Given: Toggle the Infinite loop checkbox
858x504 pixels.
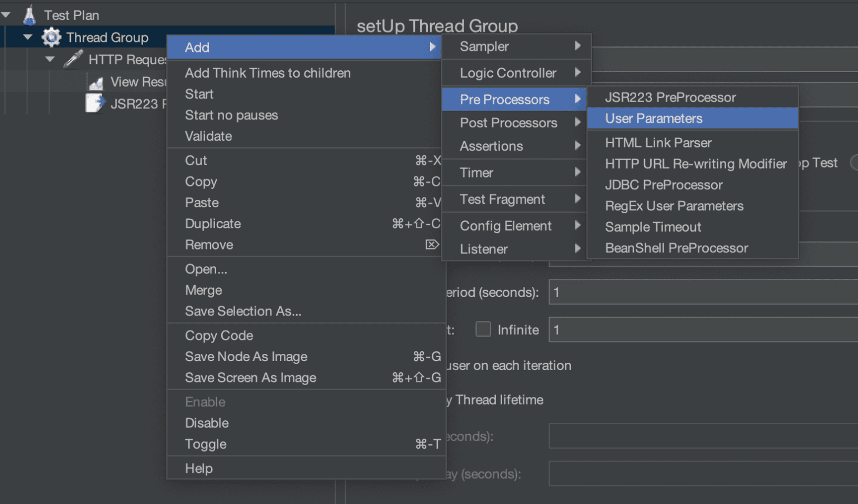Looking at the screenshot, I should [x=483, y=329].
